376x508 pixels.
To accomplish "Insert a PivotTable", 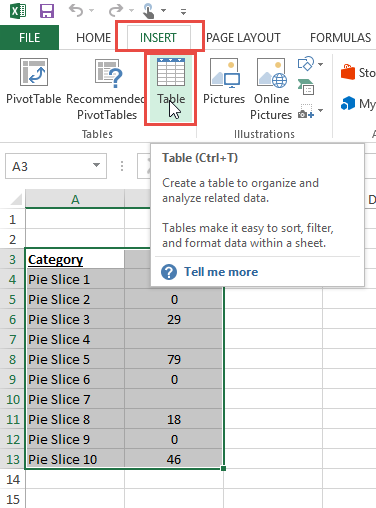I will coord(34,82).
